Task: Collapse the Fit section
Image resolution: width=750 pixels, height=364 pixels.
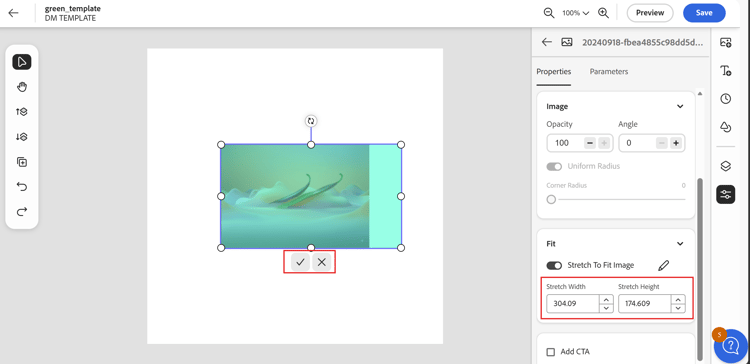Action: [680, 244]
